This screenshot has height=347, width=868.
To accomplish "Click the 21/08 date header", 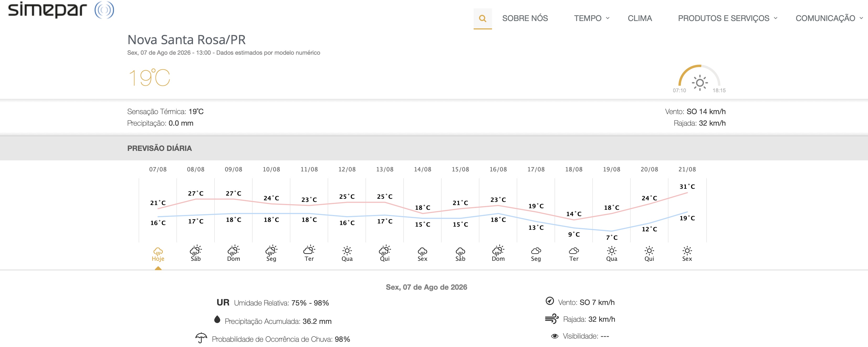I will tap(687, 169).
